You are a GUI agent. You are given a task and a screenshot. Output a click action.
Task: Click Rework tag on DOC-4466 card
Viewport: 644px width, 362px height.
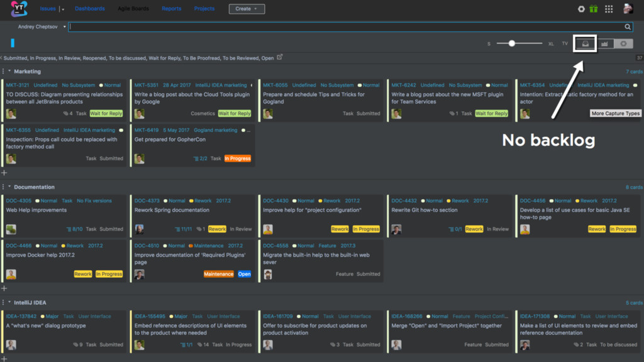(x=83, y=274)
